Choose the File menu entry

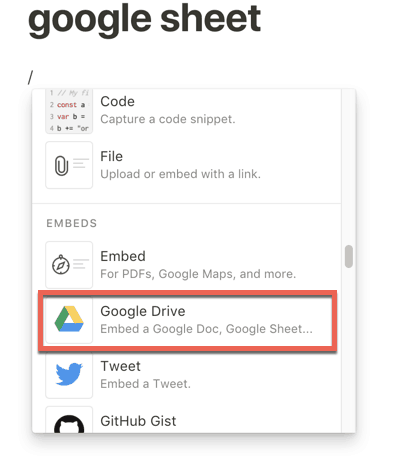click(x=187, y=165)
